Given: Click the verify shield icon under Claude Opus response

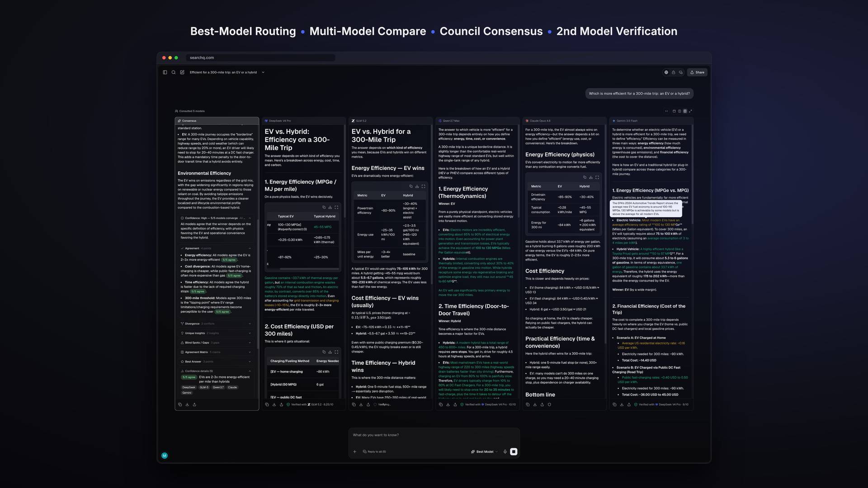Looking at the screenshot, I should [549, 404].
